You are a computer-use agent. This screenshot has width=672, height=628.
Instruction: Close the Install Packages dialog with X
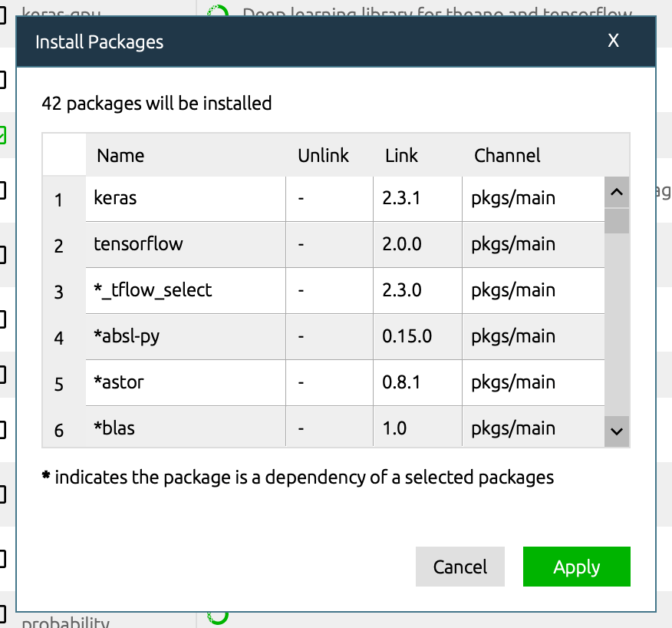pos(613,41)
